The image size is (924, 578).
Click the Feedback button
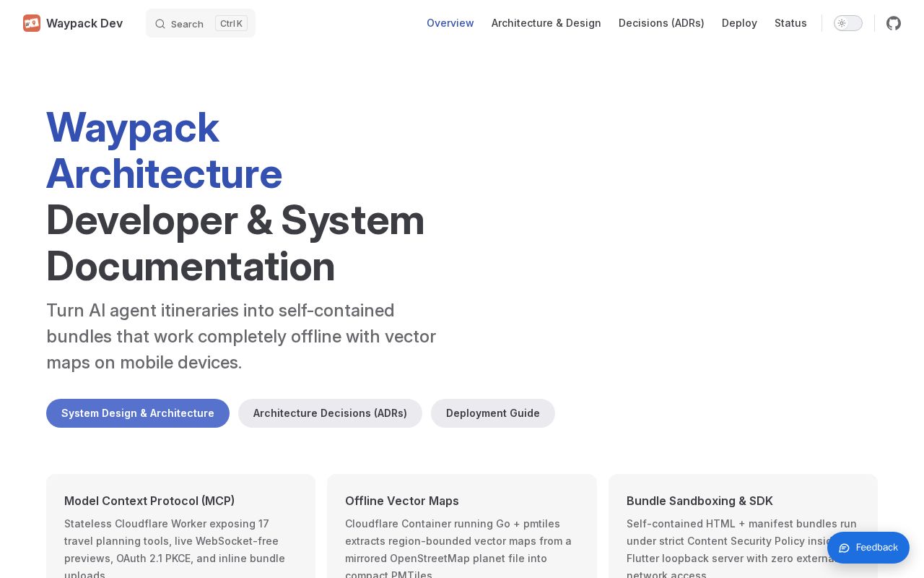(x=868, y=548)
